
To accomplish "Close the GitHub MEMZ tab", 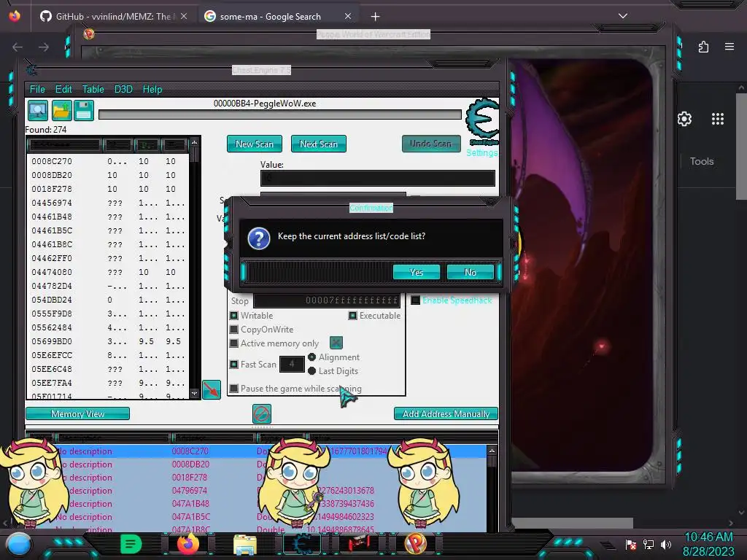I will click(184, 16).
